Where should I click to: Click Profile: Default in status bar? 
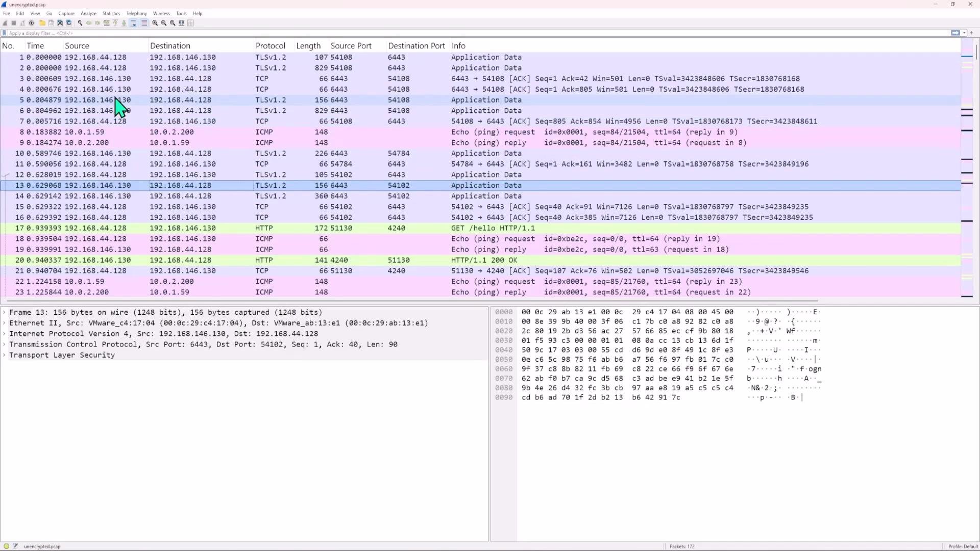[x=963, y=546]
